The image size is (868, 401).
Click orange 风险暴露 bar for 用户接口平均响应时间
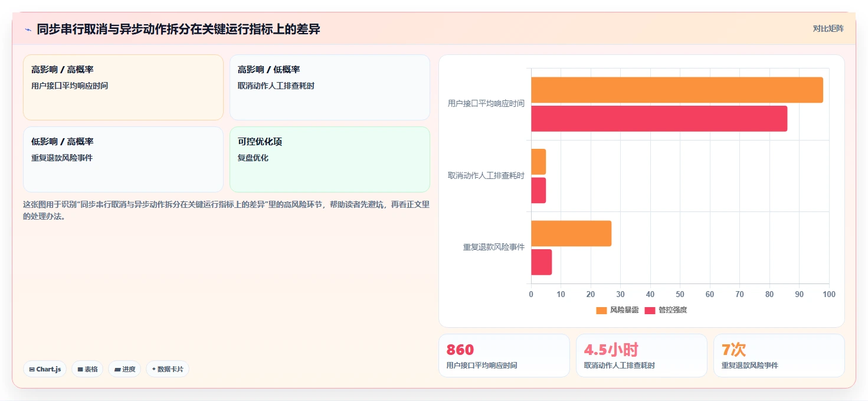point(677,90)
